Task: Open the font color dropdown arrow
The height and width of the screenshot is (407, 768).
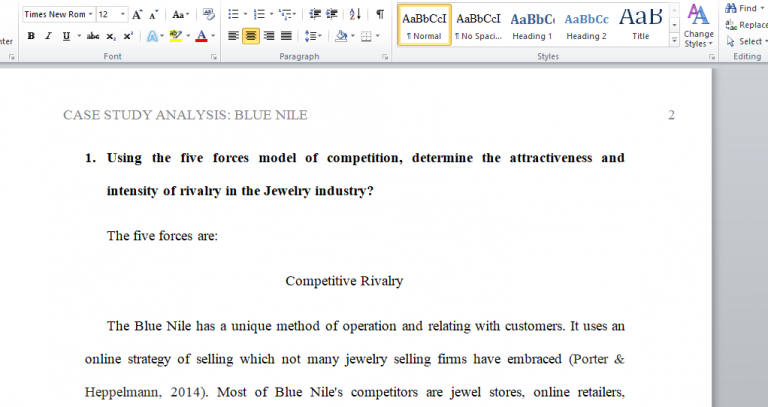Action: (x=214, y=36)
